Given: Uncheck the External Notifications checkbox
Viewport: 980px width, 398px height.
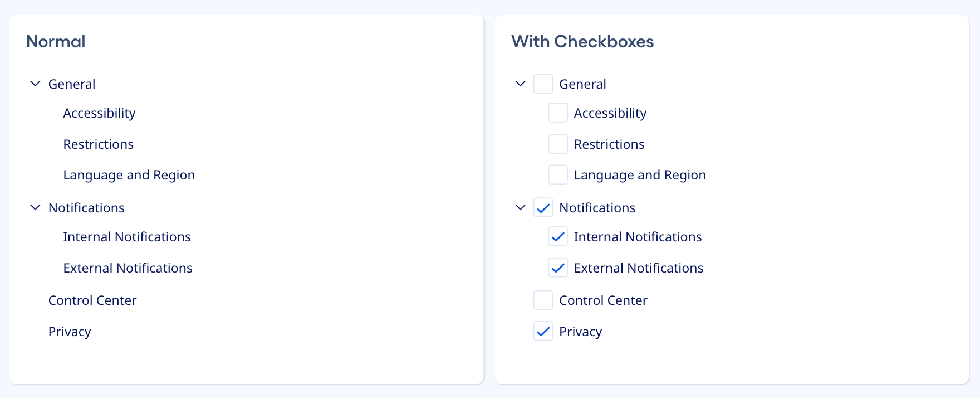Looking at the screenshot, I should coord(557,268).
